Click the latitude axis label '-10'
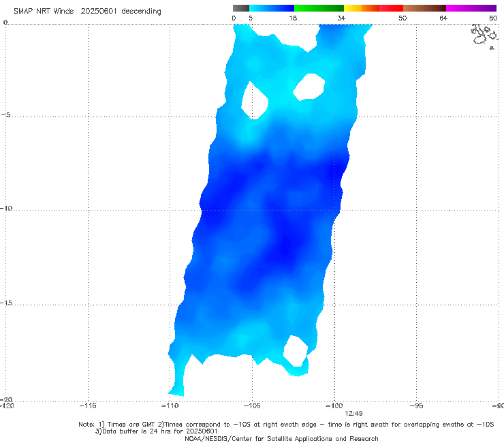This screenshot has width=504, height=443. coord(6,208)
